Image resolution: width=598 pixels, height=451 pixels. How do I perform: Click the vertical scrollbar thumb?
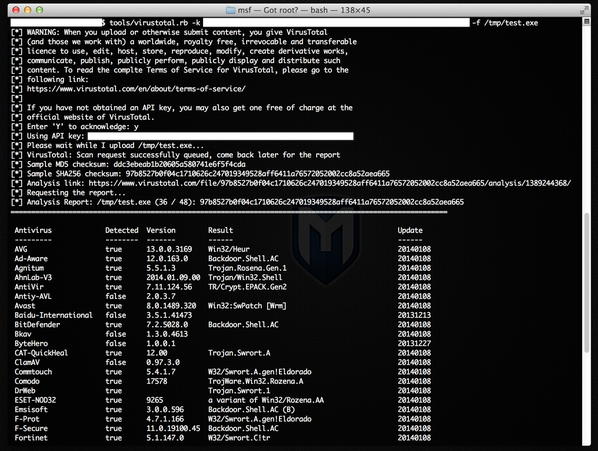tap(587, 282)
